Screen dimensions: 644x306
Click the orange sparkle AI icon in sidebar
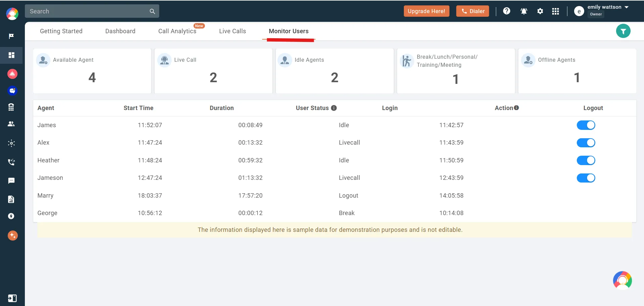[12, 235]
